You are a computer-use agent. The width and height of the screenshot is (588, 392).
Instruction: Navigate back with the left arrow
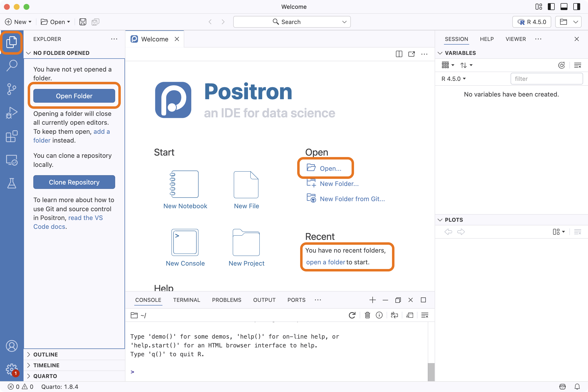[210, 22]
